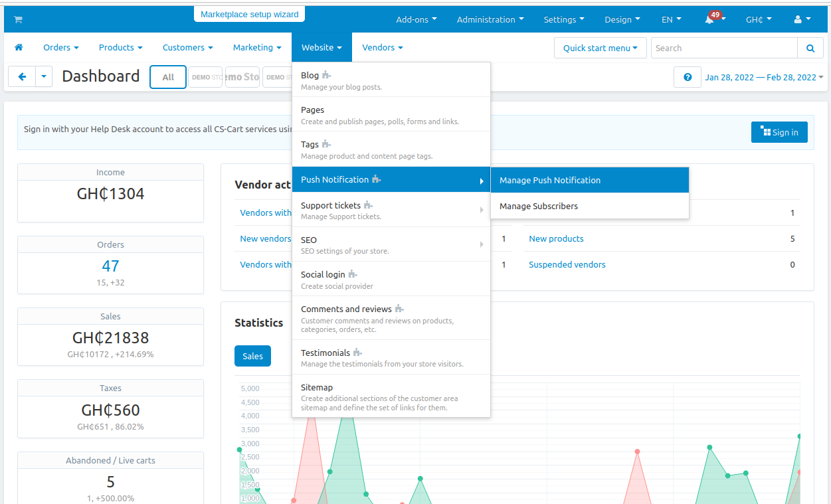Open Comments and reviews menu entry
Image resolution: width=831 pixels, height=504 pixels.
(346, 309)
